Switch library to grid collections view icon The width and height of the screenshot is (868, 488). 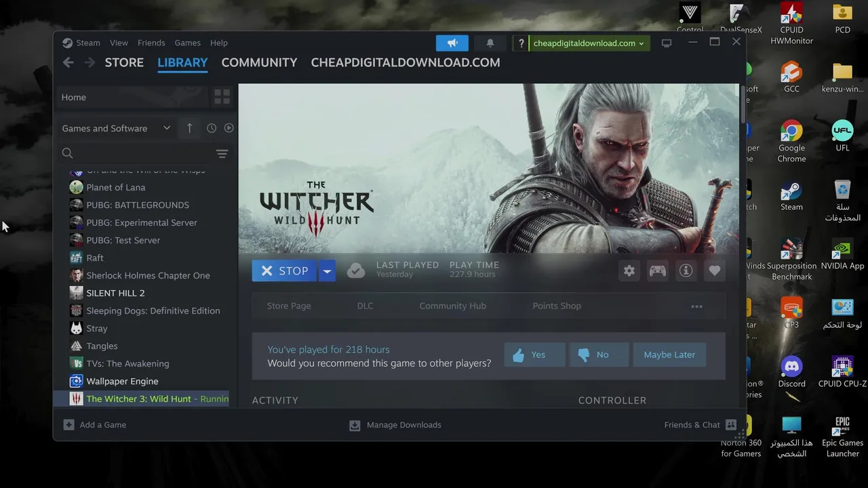222,97
